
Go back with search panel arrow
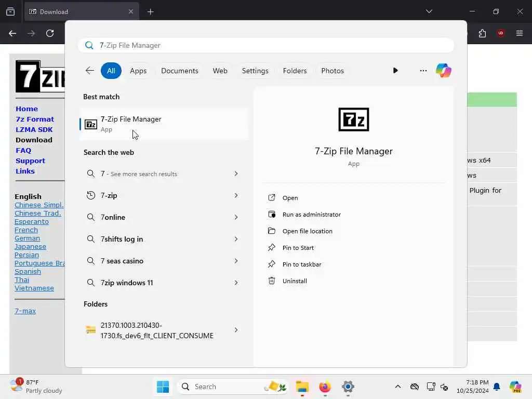89,71
